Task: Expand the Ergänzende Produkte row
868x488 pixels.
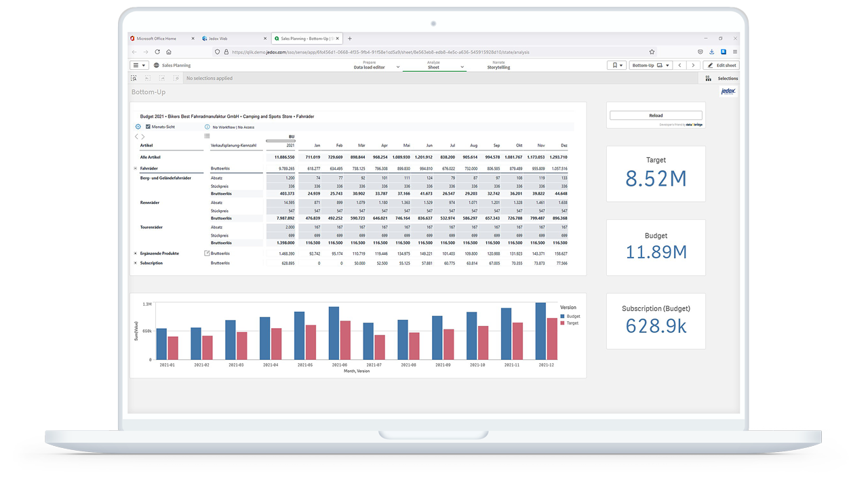Action: pyautogui.click(x=135, y=253)
